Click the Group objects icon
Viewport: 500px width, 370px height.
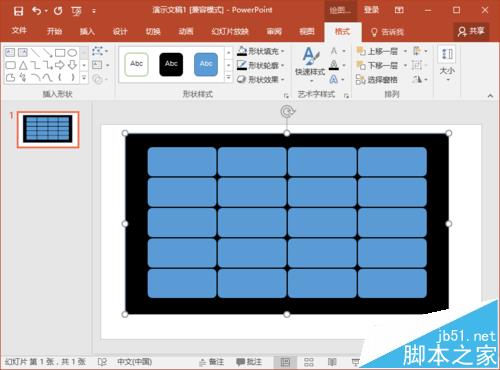(417, 65)
